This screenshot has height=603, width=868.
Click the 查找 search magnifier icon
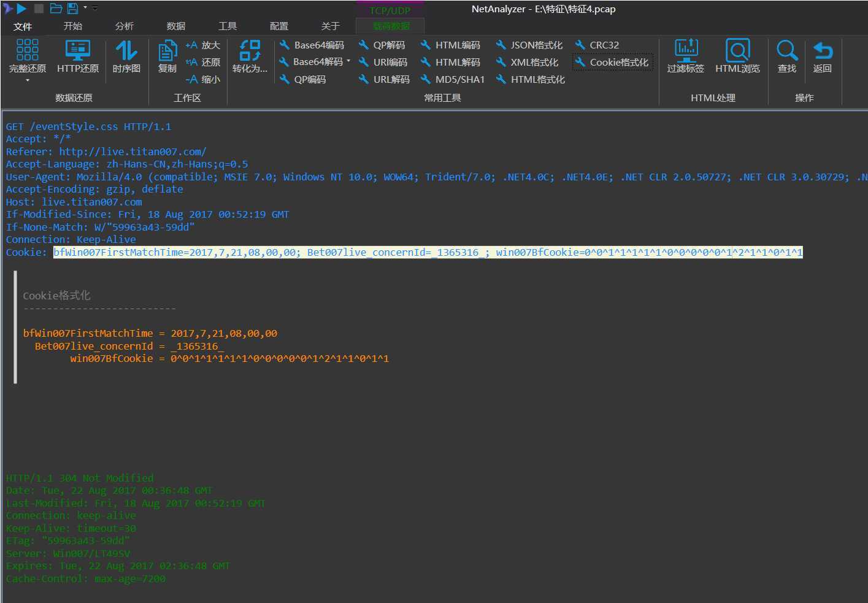[787, 50]
